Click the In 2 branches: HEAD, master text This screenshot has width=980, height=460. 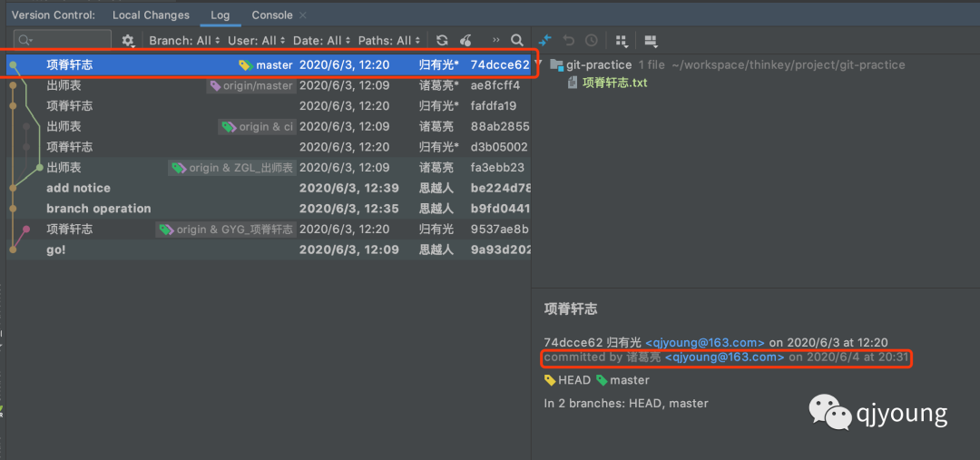pos(626,404)
